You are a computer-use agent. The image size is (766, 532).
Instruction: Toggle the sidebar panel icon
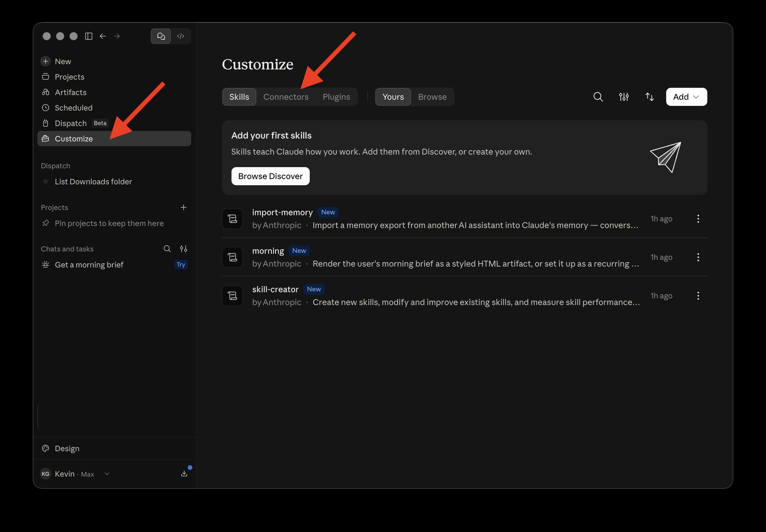point(88,36)
